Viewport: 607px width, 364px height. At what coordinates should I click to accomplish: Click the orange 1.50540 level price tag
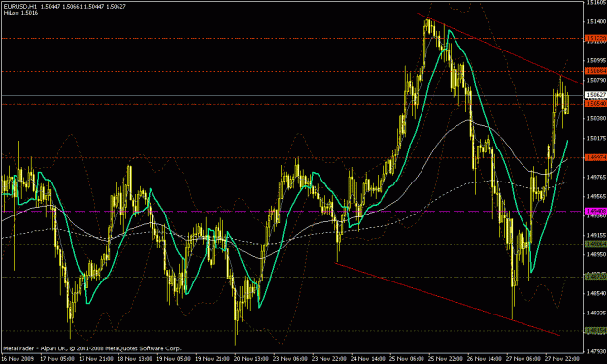(595, 104)
